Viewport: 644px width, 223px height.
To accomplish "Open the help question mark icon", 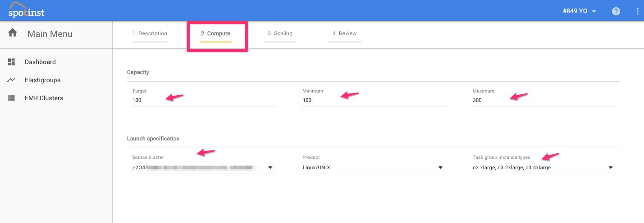I will [616, 11].
